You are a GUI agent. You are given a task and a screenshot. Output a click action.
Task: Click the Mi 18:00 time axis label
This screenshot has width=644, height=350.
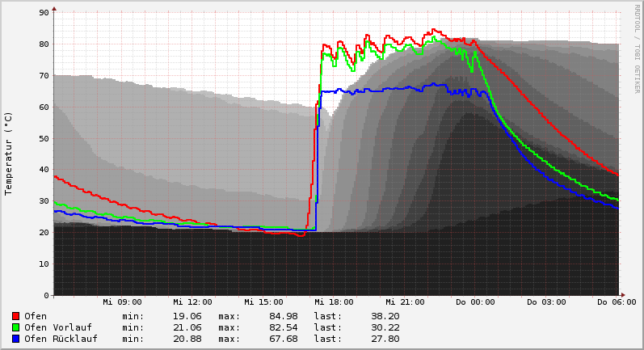tap(334, 302)
